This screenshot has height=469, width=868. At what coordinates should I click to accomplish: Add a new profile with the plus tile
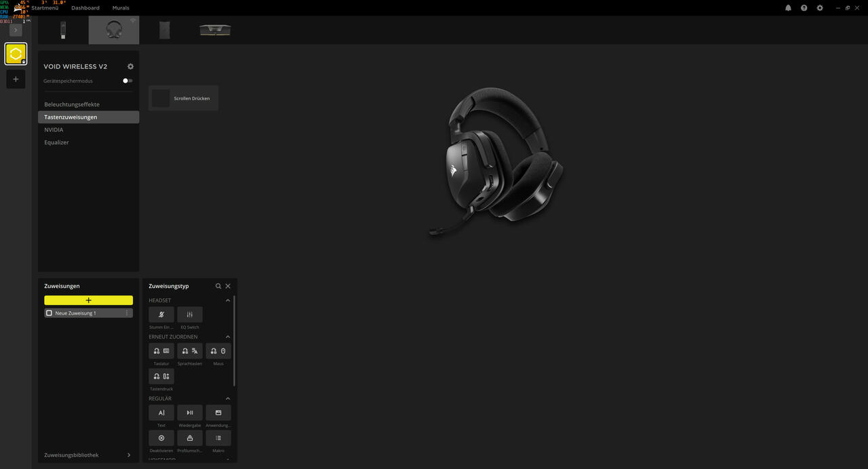point(16,79)
